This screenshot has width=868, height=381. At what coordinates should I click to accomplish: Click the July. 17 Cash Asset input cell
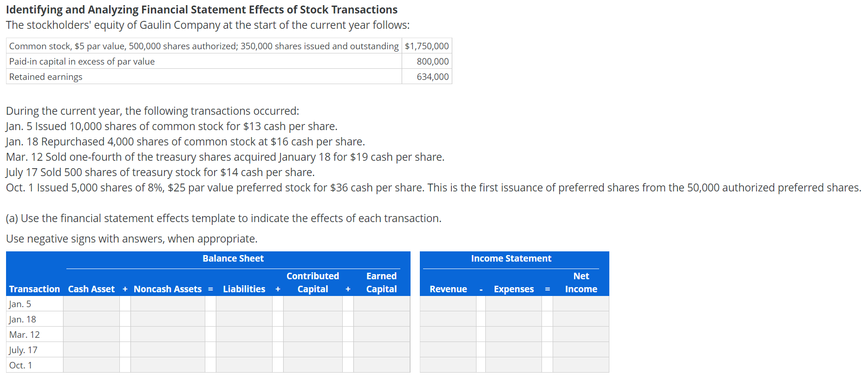pyautogui.click(x=91, y=350)
